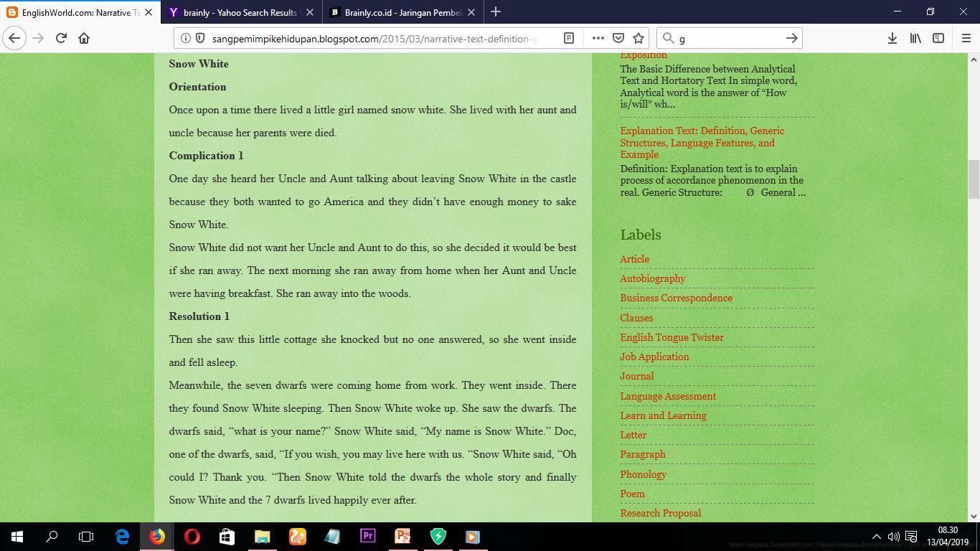Open Microsoft Store from taskbar
Image resolution: width=980 pixels, height=551 pixels.
coord(227,537)
